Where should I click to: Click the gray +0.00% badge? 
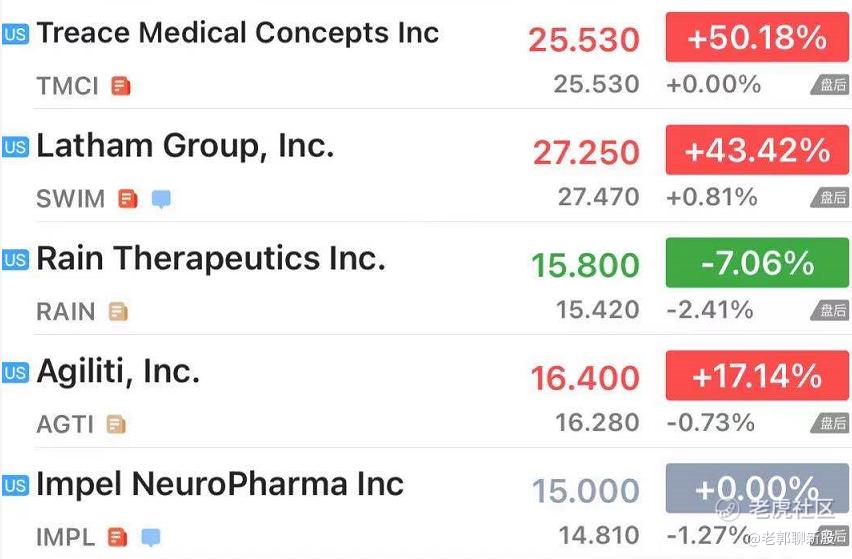[757, 488]
